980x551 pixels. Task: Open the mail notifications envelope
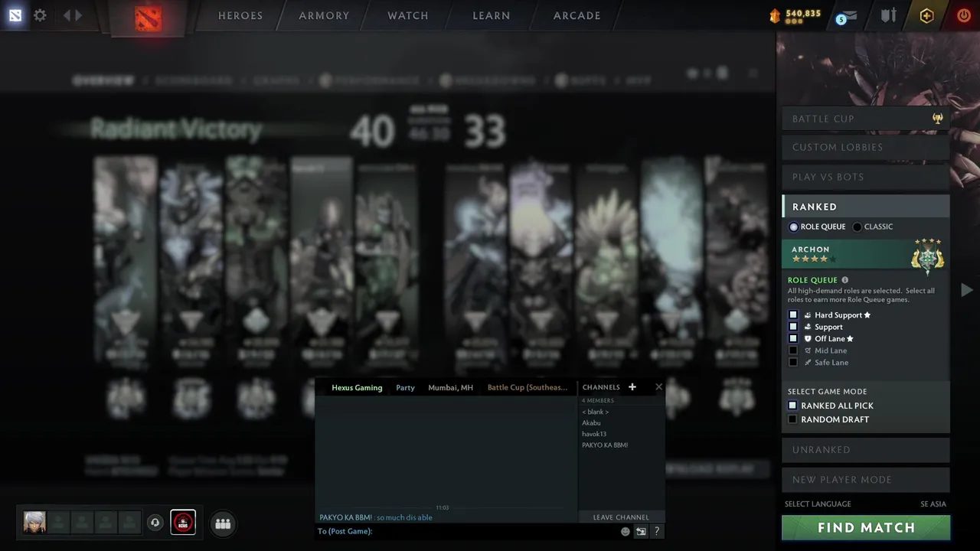tap(847, 17)
